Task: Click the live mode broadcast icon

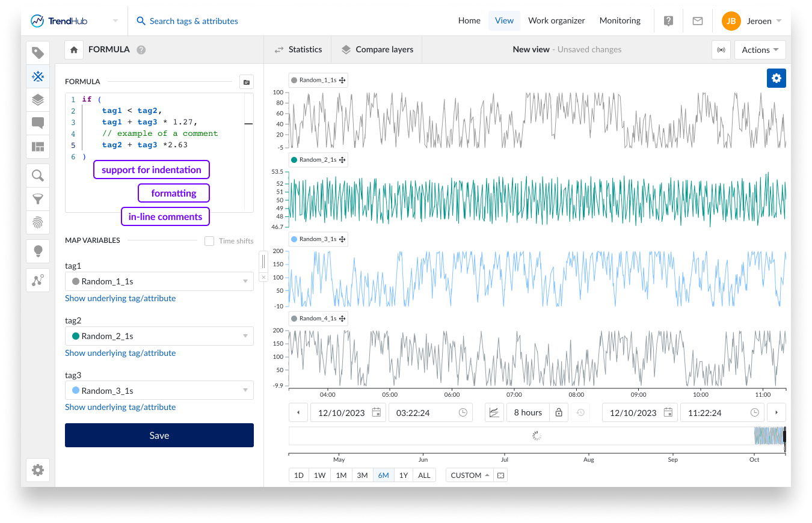Action: (721, 50)
